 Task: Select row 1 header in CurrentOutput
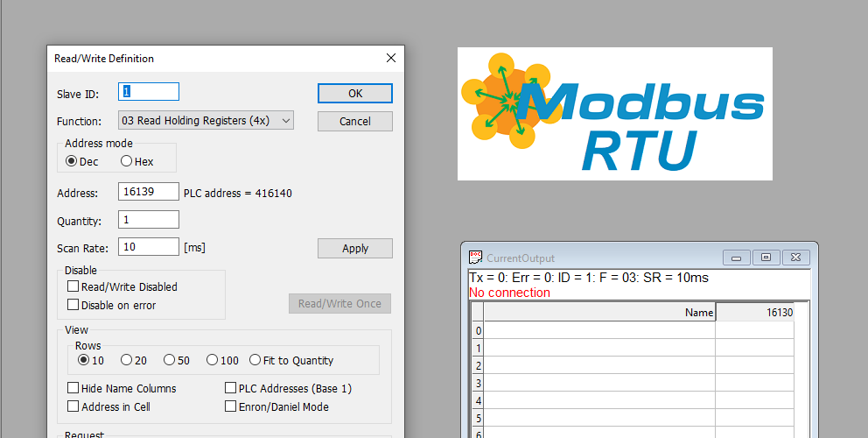click(x=478, y=348)
